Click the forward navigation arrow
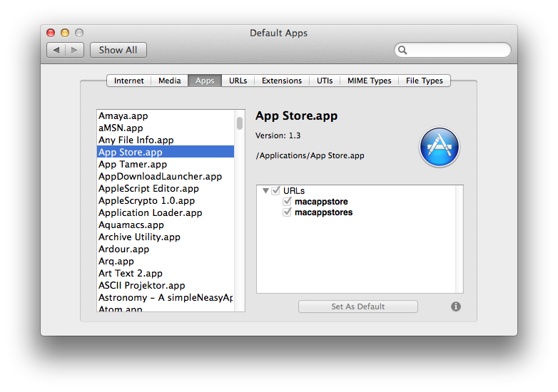The height and width of the screenshot is (392, 558). point(74,50)
